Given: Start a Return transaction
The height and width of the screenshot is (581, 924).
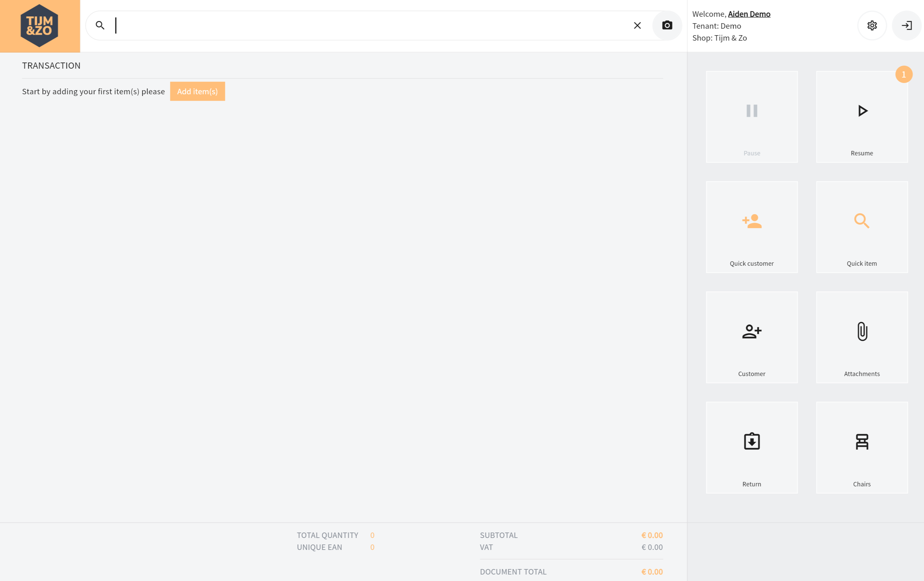Looking at the screenshot, I should click(x=751, y=447).
